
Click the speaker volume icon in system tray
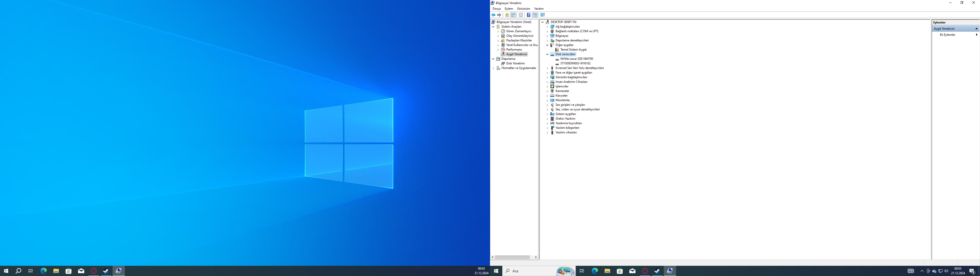[x=946, y=271]
